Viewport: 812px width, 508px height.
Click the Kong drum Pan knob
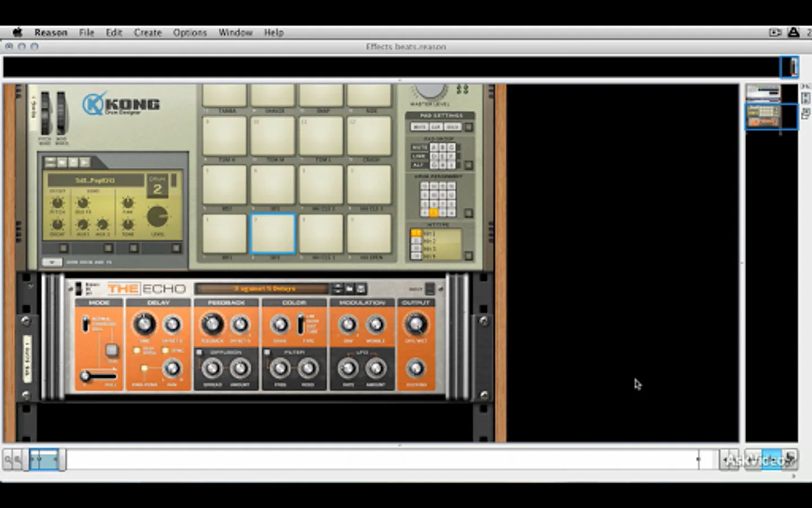pos(128,203)
